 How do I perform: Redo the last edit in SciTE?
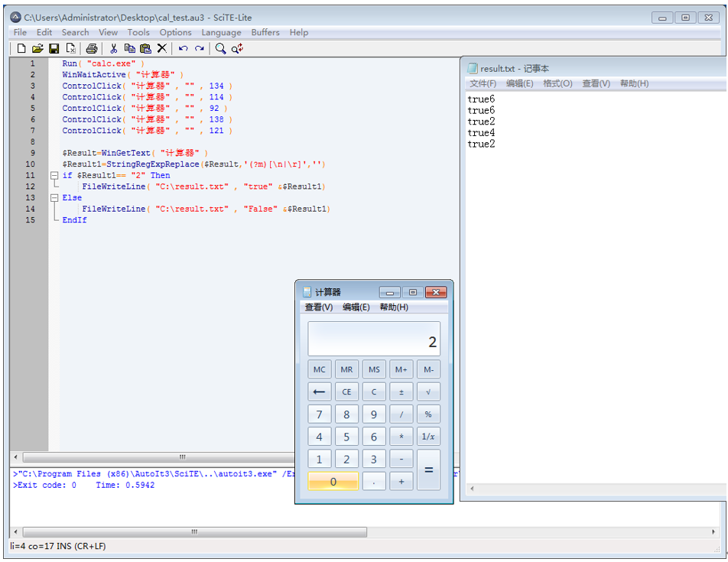coord(200,48)
